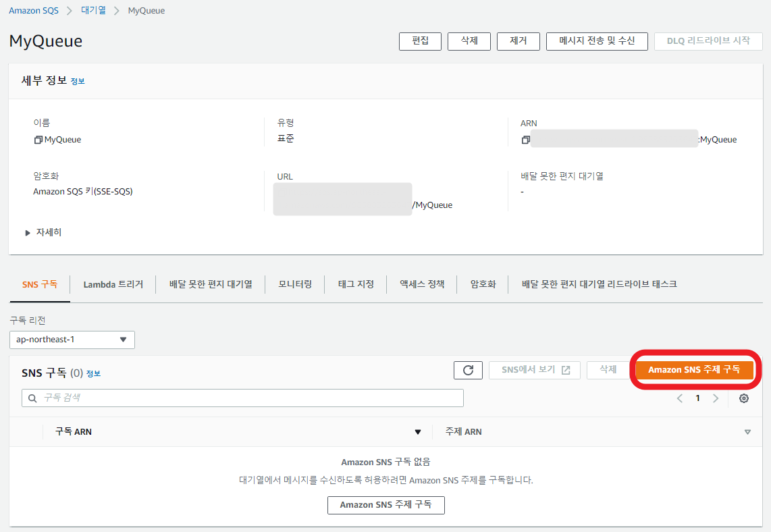Open the 암호화 tab
The image size is (771, 532).
tap(483, 285)
